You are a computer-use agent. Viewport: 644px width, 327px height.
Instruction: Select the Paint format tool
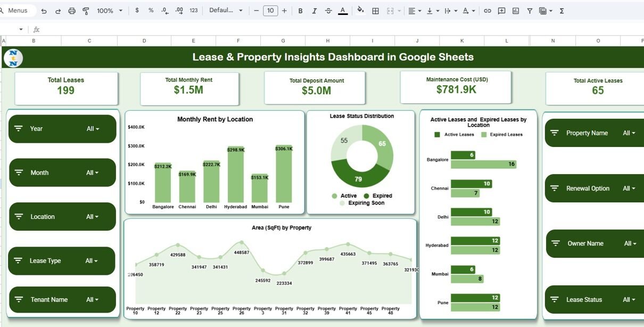pyautogui.click(x=86, y=11)
